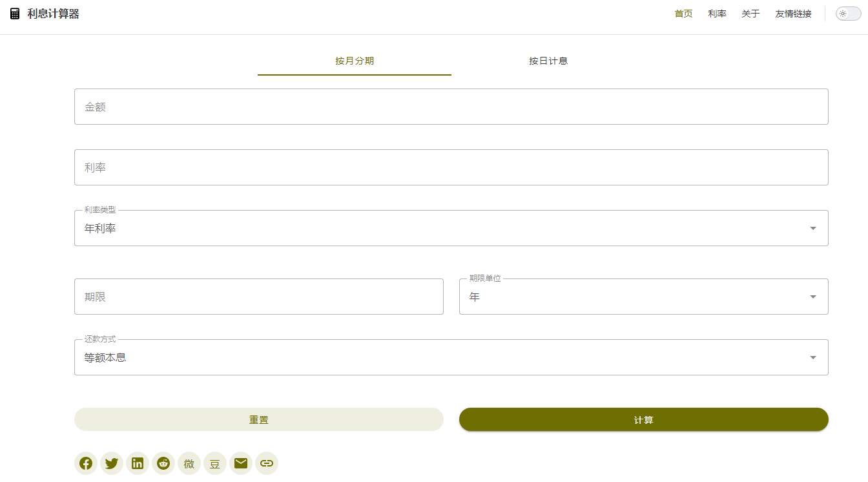
Task: Share results on LinkedIn
Action: tap(137, 463)
